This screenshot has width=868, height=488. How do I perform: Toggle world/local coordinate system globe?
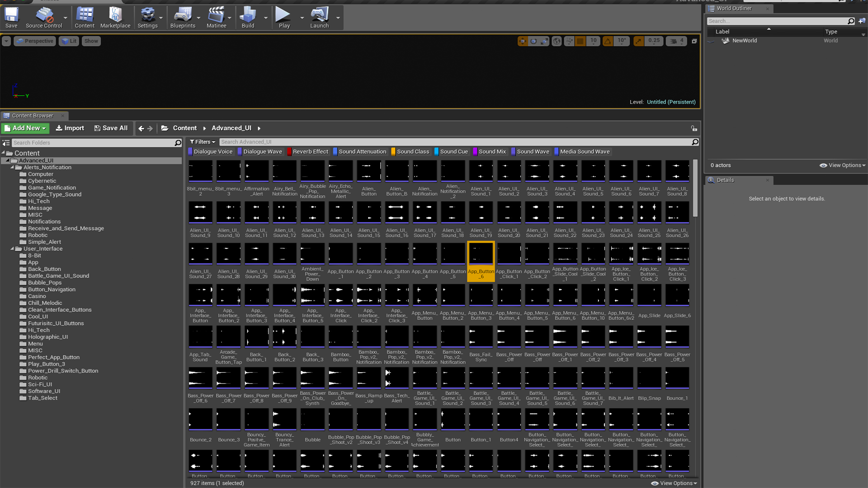557,41
